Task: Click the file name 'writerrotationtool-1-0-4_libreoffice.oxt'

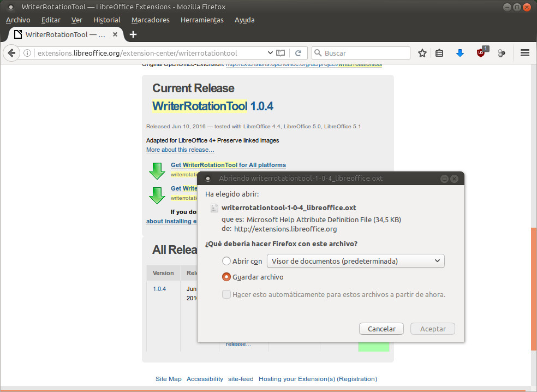Action: [289, 207]
